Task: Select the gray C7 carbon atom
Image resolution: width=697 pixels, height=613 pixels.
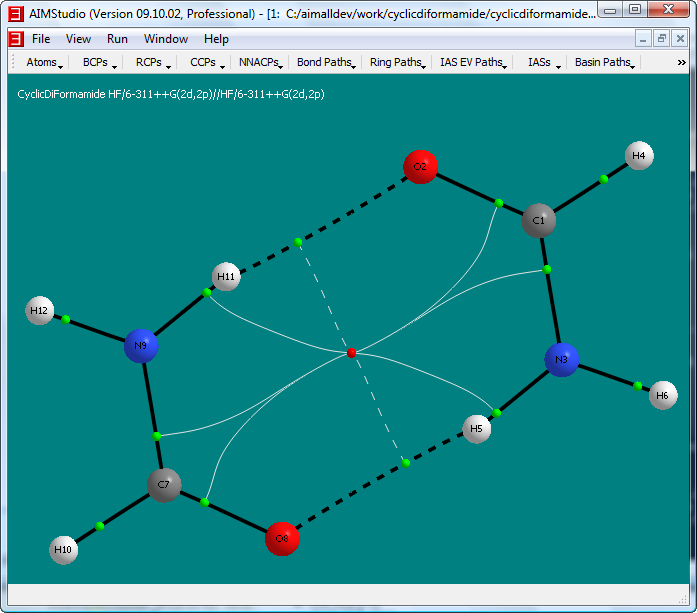Action: [x=165, y=485]
